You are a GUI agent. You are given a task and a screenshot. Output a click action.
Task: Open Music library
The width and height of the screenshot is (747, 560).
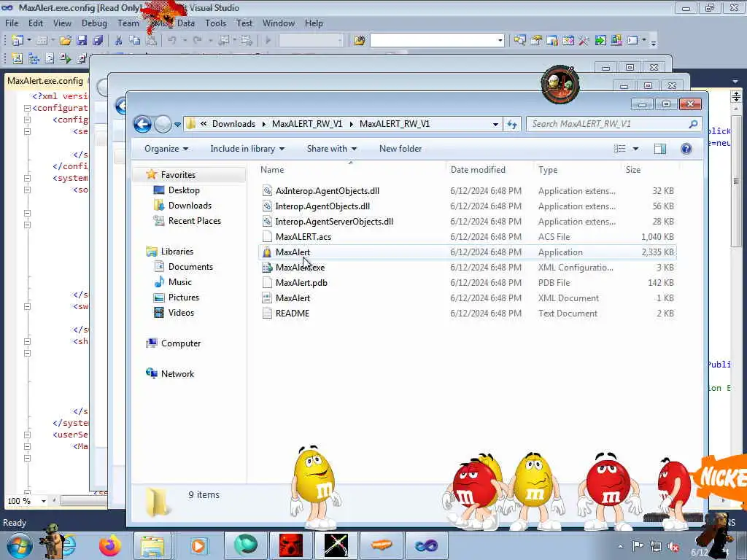tap(179, 282)
